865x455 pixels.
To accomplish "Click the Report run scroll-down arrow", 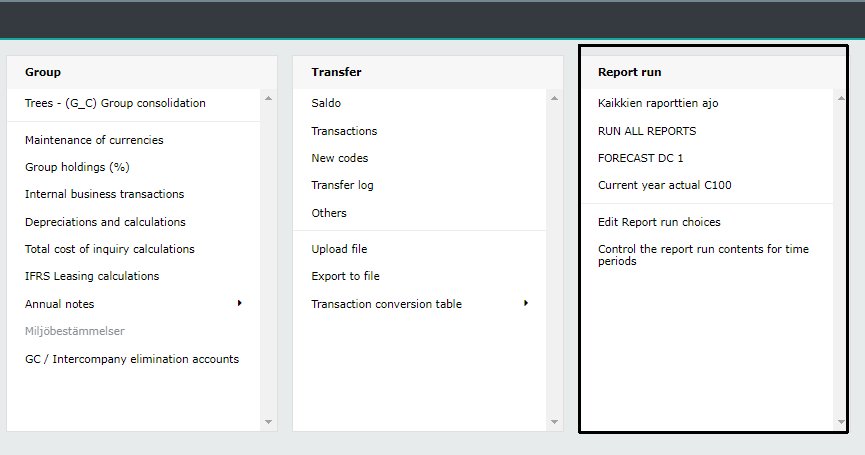I will [841, 422].
